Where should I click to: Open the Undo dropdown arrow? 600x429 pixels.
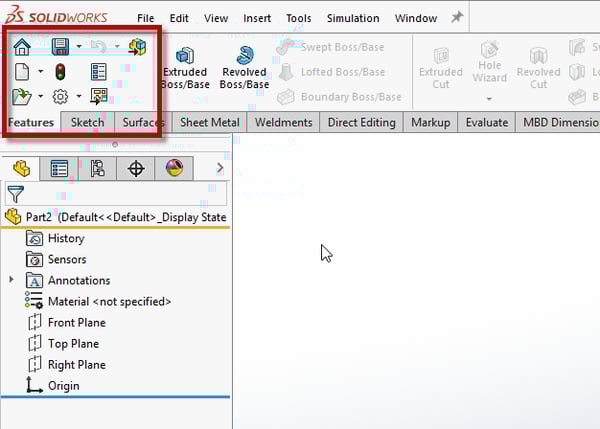tap(117, 47)
